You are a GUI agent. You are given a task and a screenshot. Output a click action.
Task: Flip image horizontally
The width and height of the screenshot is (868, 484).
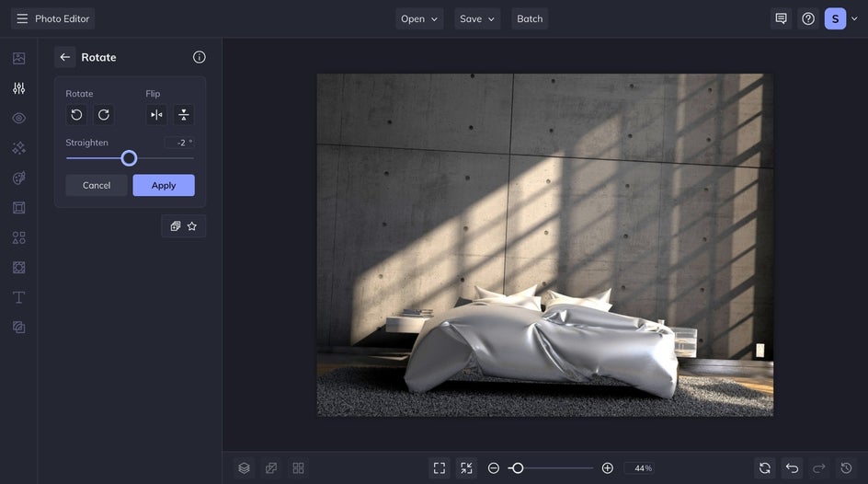[156, 115]
